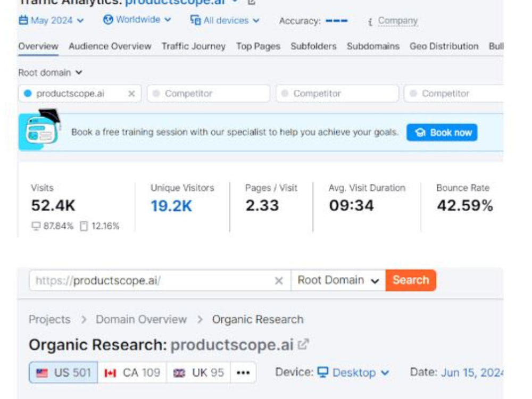Open the All devices filter dropdown
Image resolution: width=532 pixels, height=399 pixels.
225,20
